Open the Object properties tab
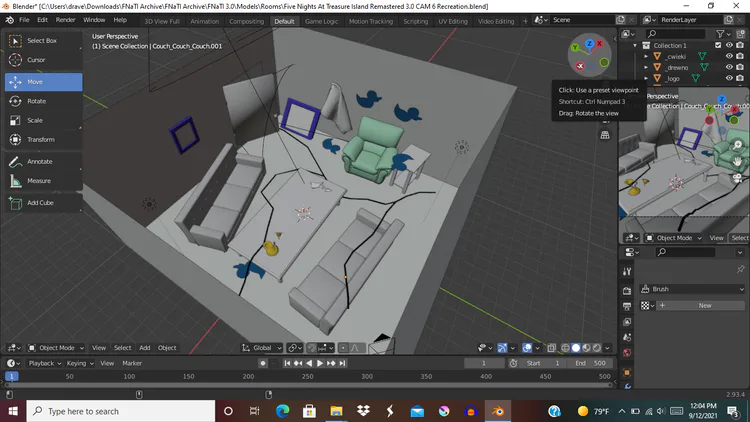The width and height of the screenshot is (750, 422). point(627,372)
